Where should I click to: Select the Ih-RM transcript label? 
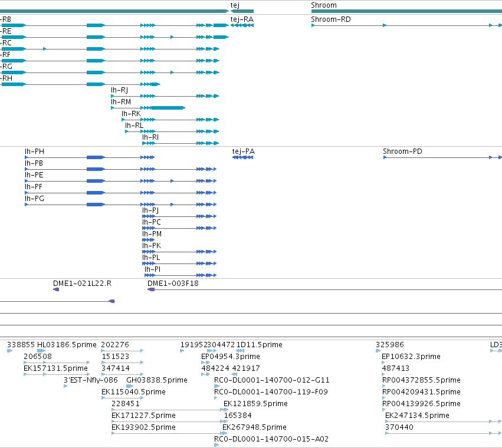coord(121,102)
